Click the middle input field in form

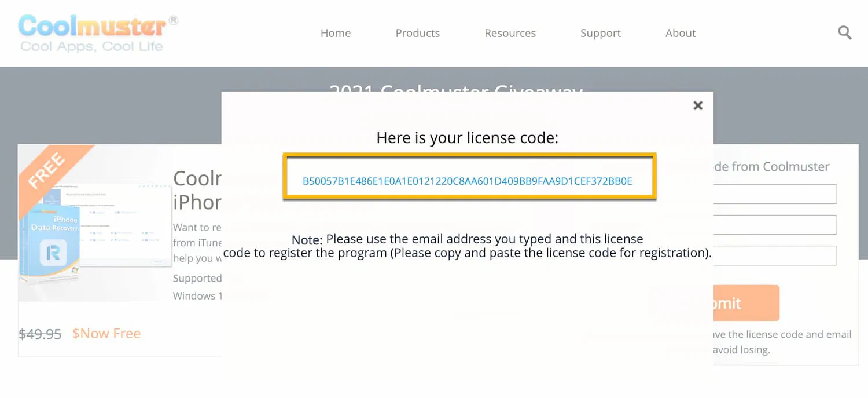(x=775, y=225)
